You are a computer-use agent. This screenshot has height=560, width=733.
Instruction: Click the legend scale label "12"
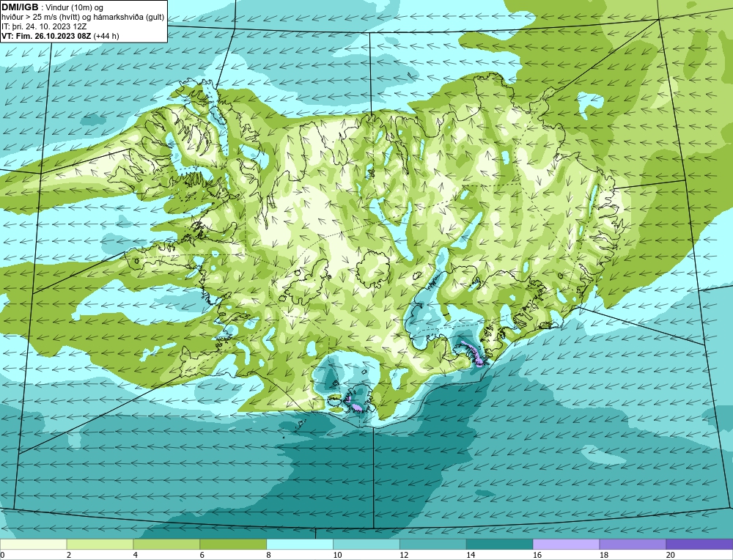point(405,555)
